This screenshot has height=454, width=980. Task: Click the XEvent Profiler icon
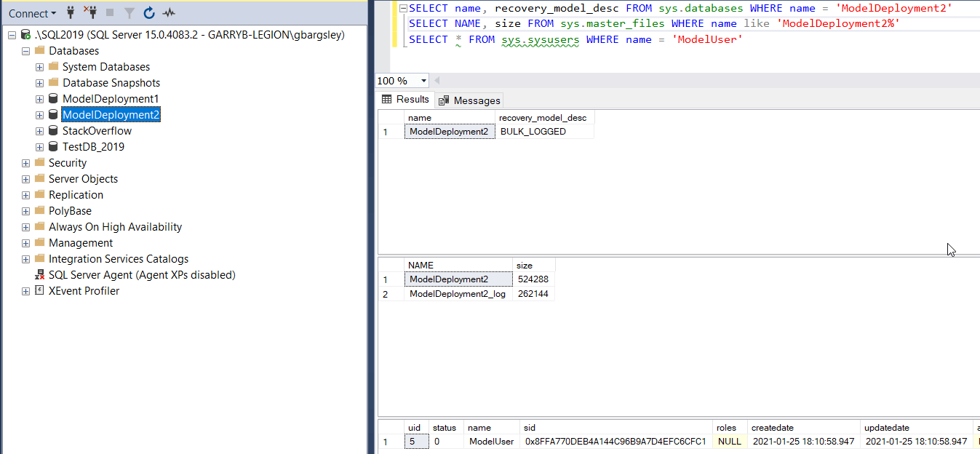click(x=40, y=291)
